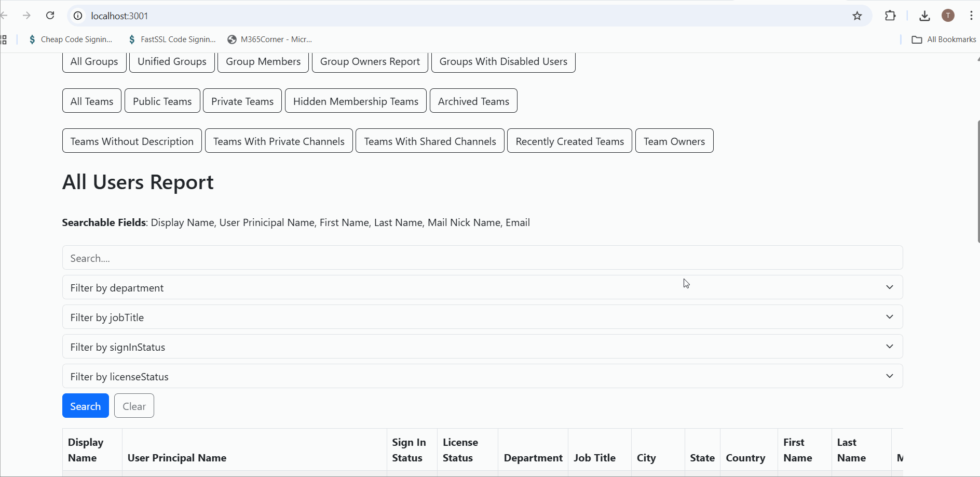Bookmark this page with the star icon

coord(857,16)
